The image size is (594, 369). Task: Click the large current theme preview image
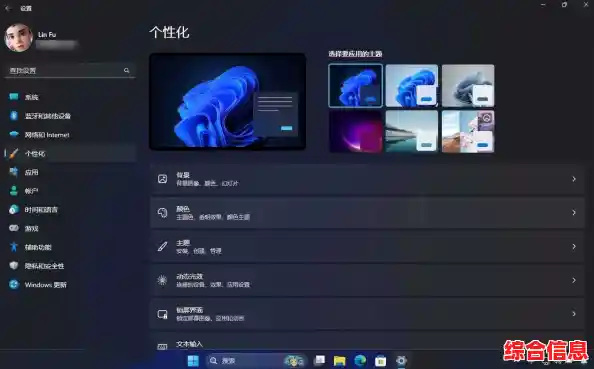227,102
